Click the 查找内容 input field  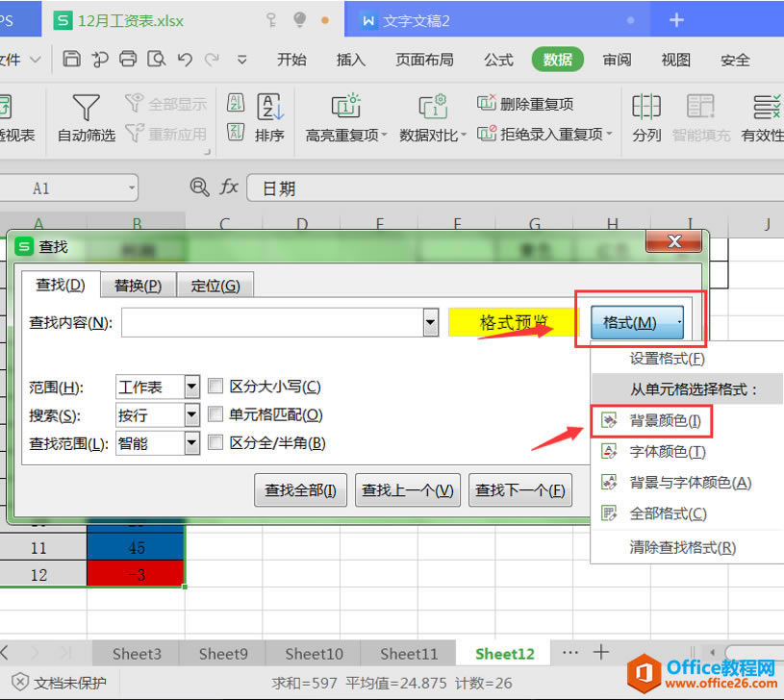272,322
